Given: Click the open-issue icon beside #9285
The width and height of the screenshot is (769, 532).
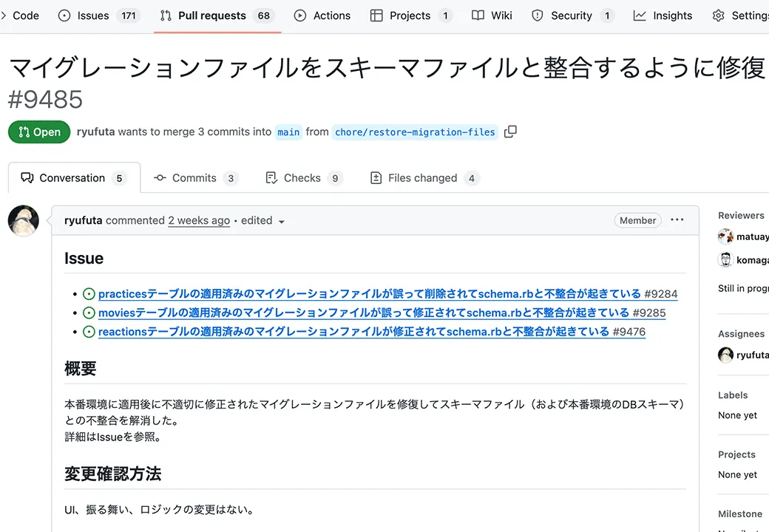Looking at the screenshot, I should click(x=89, y=313).
